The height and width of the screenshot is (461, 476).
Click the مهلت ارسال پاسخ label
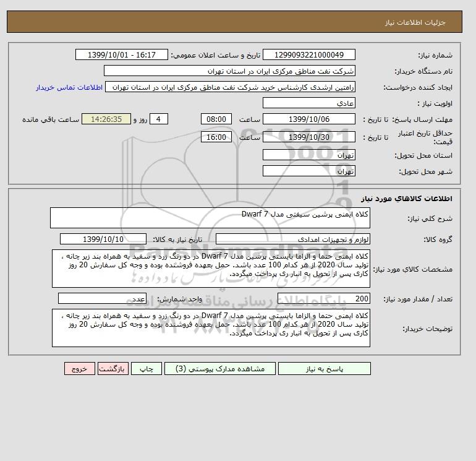pos(422,119)
